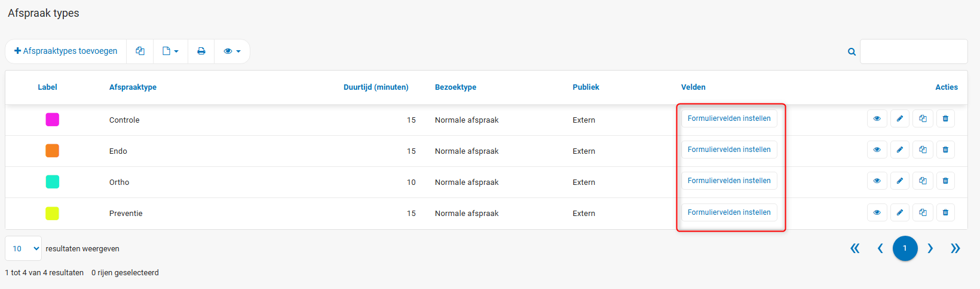View the Endo appointment type details
This screenshot has width=980, height=289.
(877, 150)
